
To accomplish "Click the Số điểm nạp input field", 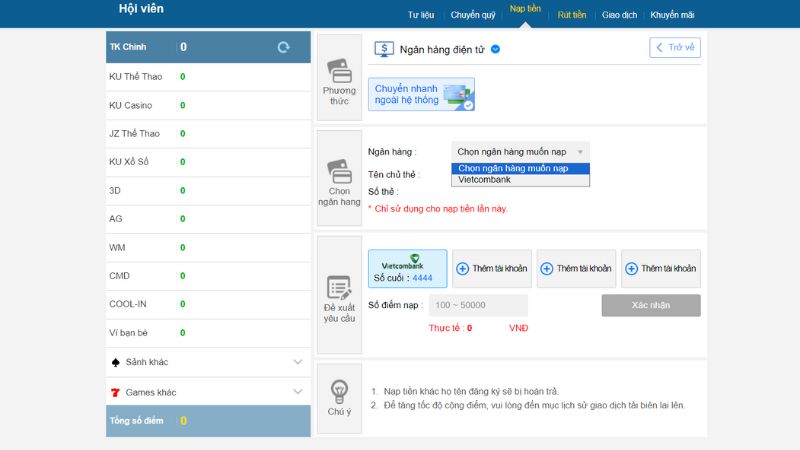I will pos(479,305).
